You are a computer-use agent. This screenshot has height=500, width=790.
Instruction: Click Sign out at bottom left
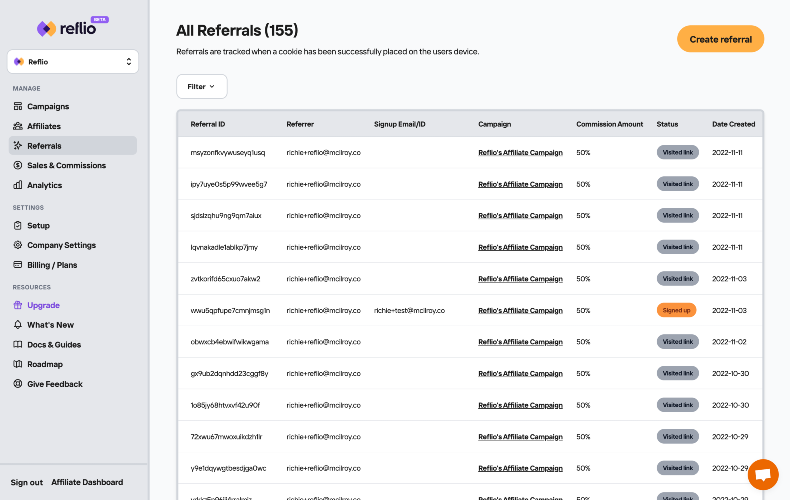pyautogui.click(x=27, y=482)
